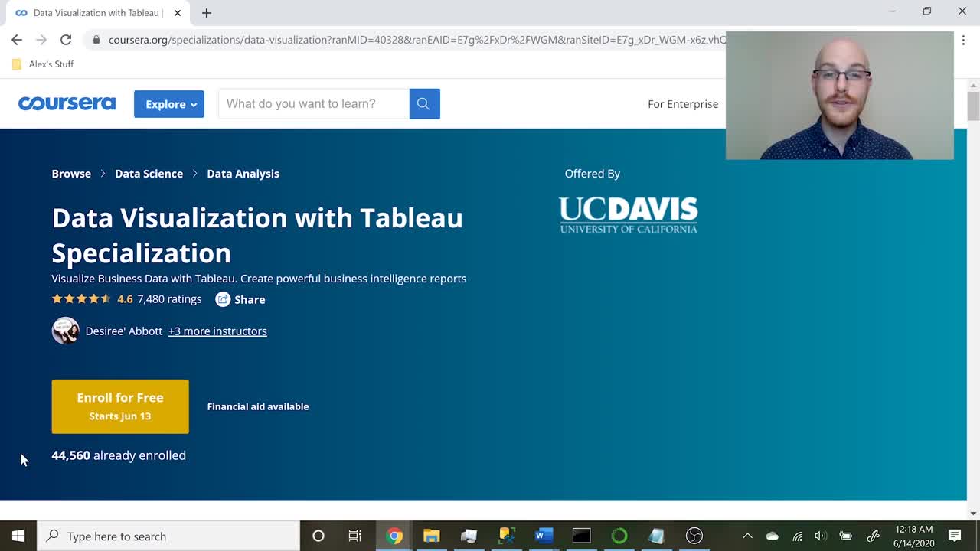Click the Type here to search box
Image resolution: width=980 pixels, height=551 pixels.
tap(168, 536)
